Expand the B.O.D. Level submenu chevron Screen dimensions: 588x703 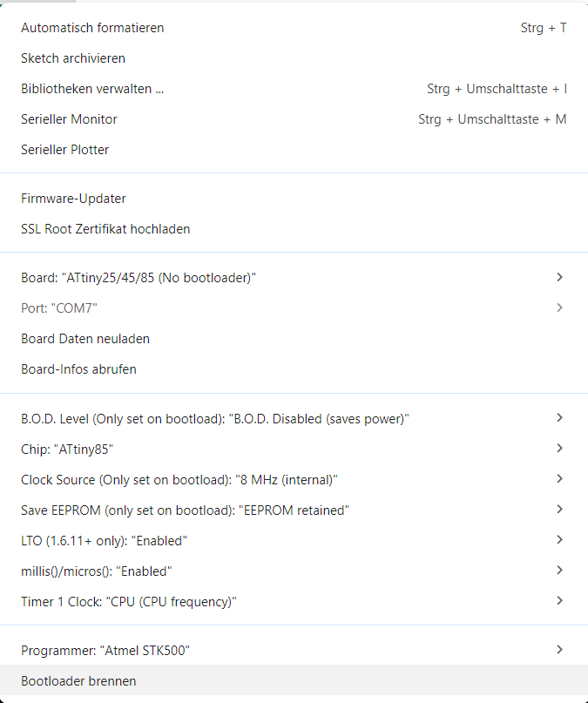(559, 418)
